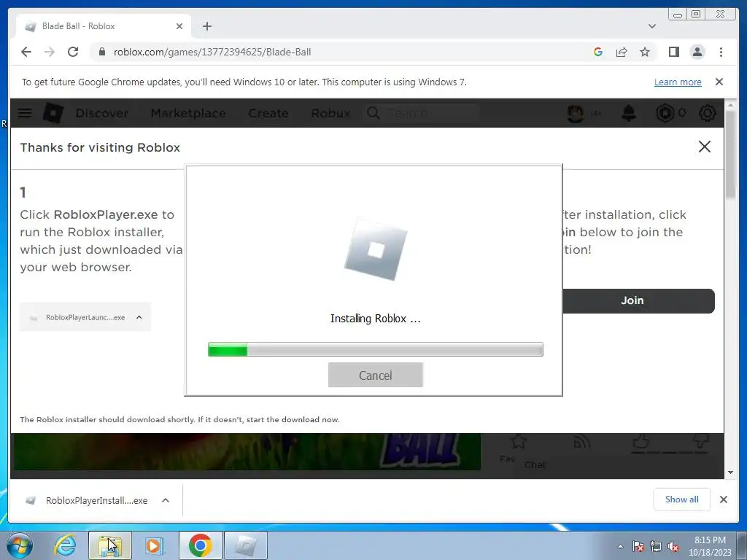Cancel the Roblox installation
Viewport: 747px width, 560px height.
point(376,376)
